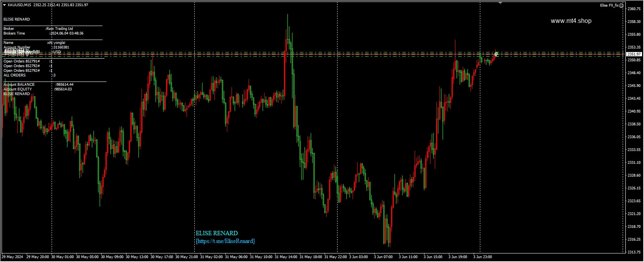The width and height of the screenshot is (644, 262).
Task: Click the 2360.75 price scale label
Action: click(x=634, y=9)
